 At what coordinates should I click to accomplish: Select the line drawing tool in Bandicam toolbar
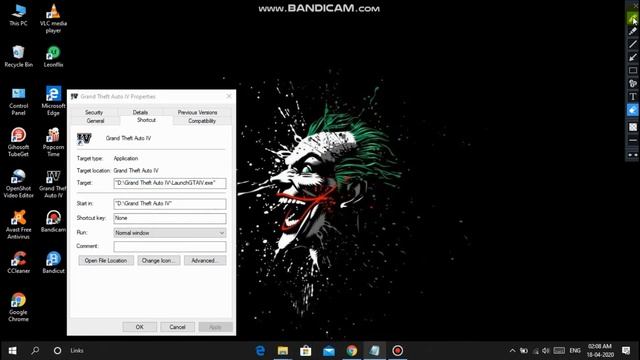coord(633,44)
